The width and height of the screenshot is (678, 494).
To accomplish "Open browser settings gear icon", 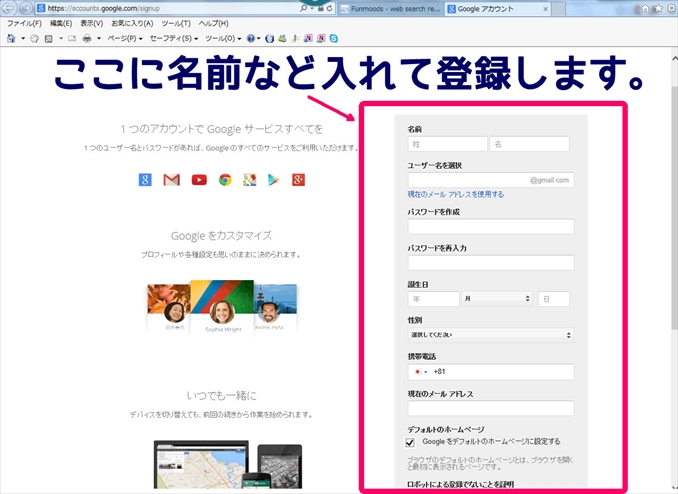I will [x=671, y=8].
